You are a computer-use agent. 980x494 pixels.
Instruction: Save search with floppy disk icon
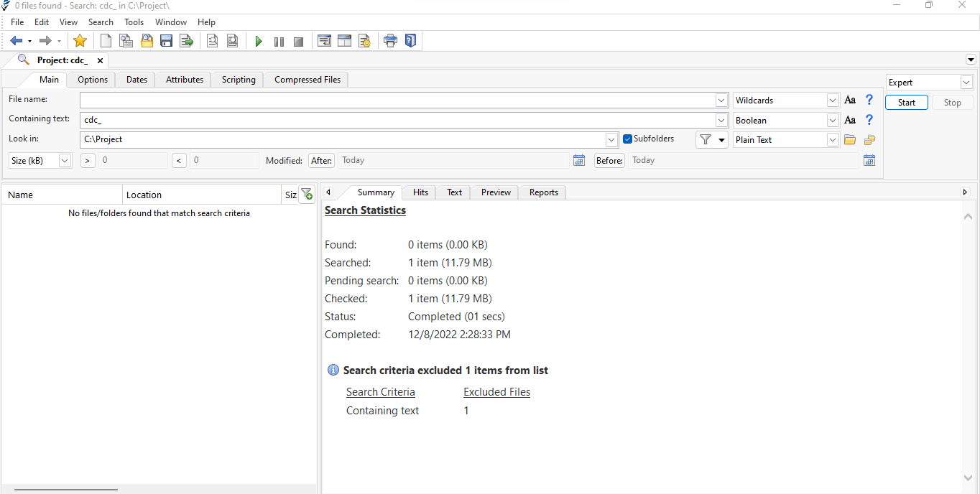pos(166,41)
